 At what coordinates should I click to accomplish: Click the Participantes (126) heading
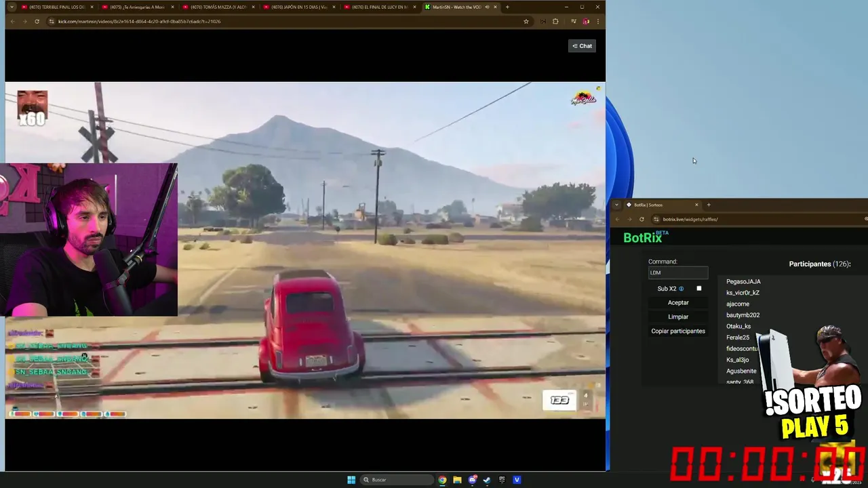[x=820, y=264]
